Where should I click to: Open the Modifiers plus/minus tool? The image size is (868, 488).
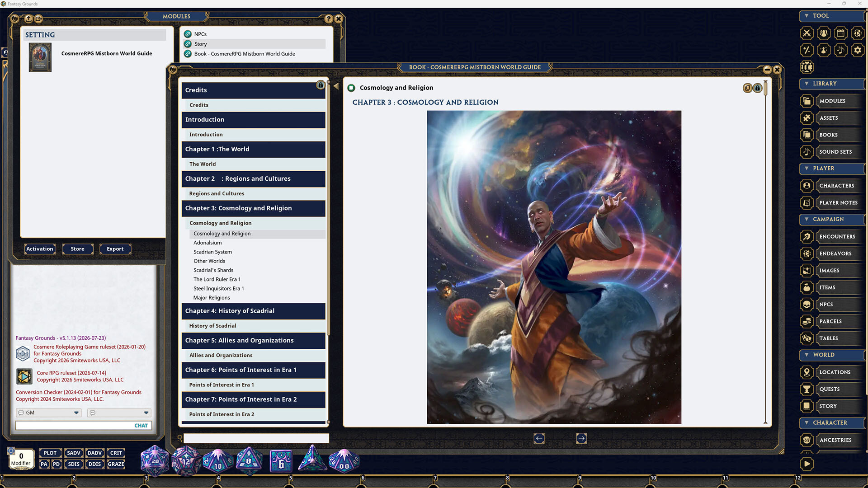(807, 50)
